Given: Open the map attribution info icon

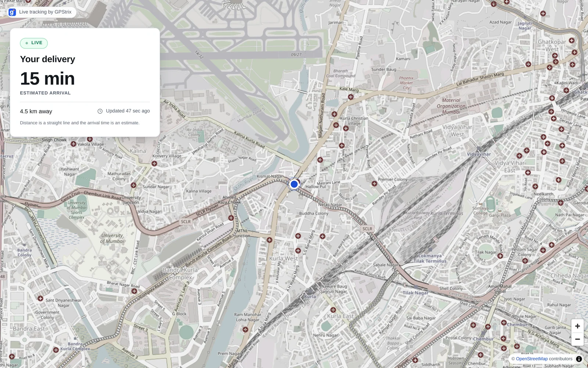Looking at the screenshot, I should coord(579,359).
